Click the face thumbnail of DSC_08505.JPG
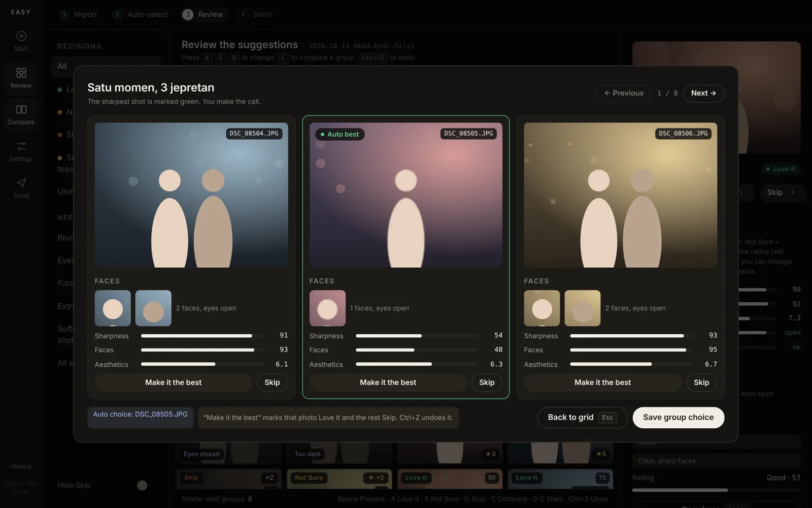 327,308
